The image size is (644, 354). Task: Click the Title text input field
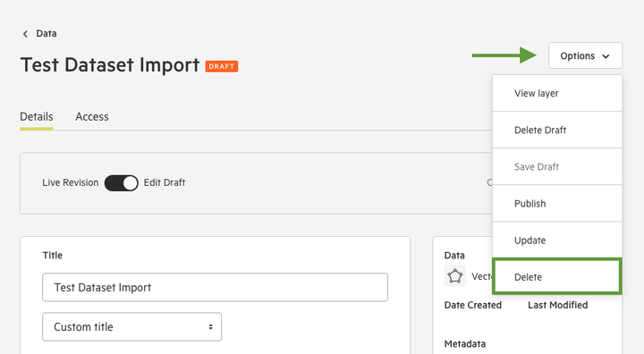pos(215,287)
